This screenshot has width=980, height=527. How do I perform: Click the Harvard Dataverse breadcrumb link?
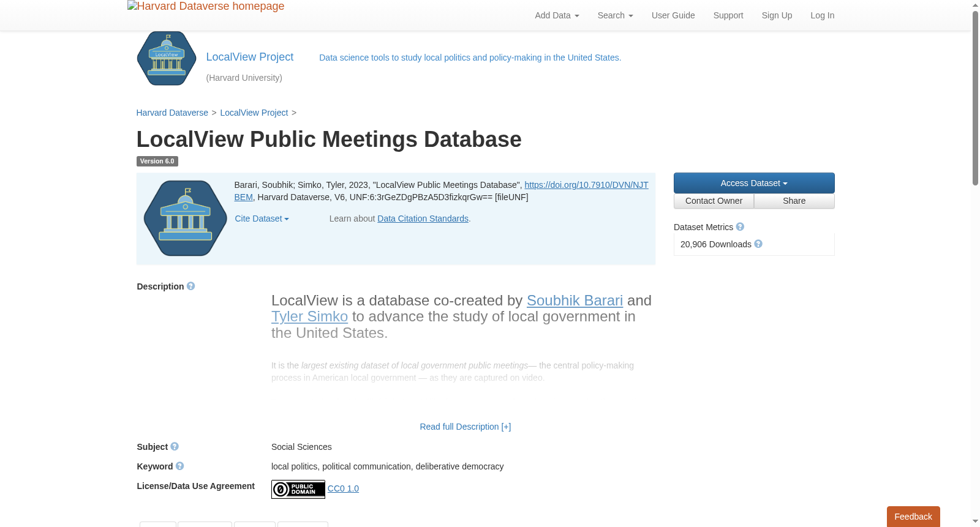pyautogui.click(x=172, y=113)
